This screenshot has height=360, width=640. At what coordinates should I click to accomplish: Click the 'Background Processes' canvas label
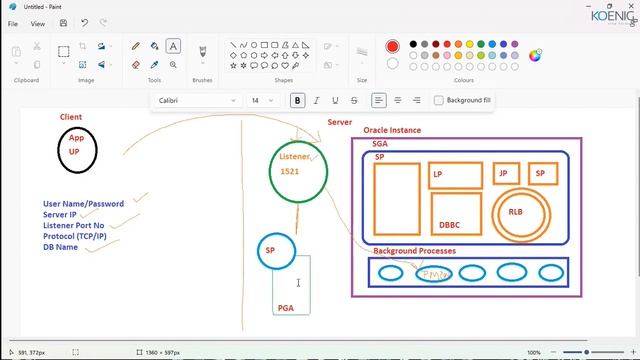click(x=414, y=251)
